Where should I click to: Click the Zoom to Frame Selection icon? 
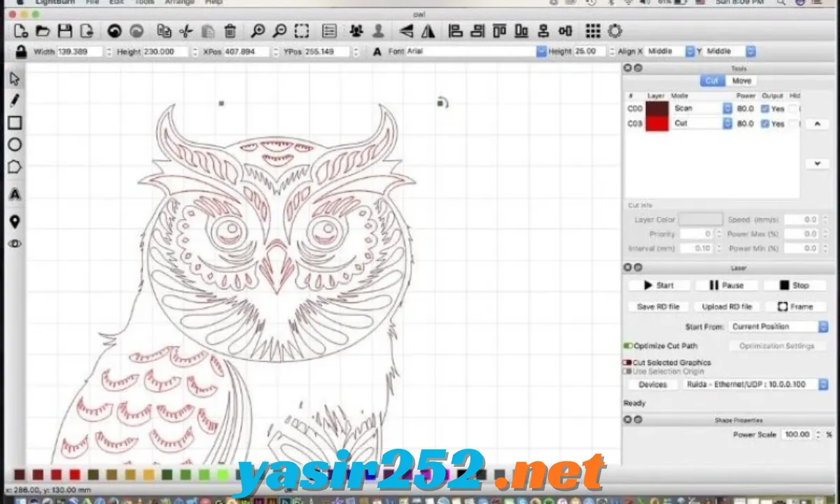point(302,31)
